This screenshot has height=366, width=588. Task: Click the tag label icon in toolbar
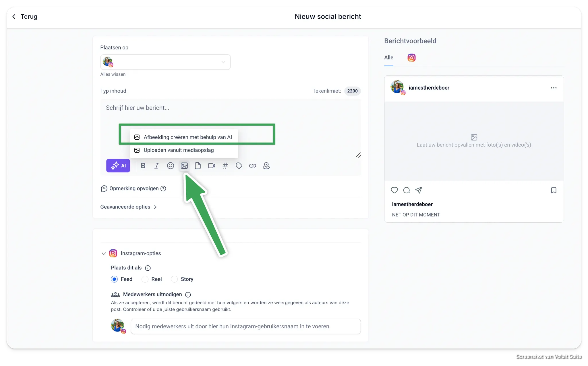(239, 166)
